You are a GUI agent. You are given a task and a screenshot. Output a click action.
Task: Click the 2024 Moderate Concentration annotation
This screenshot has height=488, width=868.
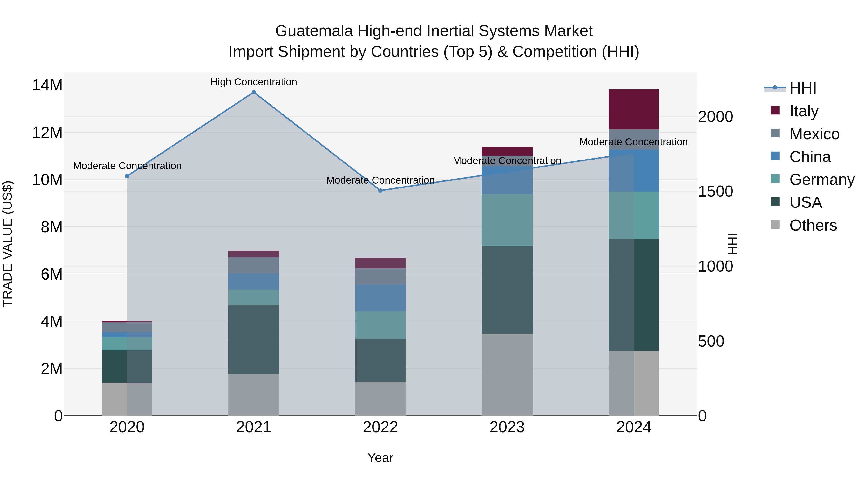coord(634,142)
